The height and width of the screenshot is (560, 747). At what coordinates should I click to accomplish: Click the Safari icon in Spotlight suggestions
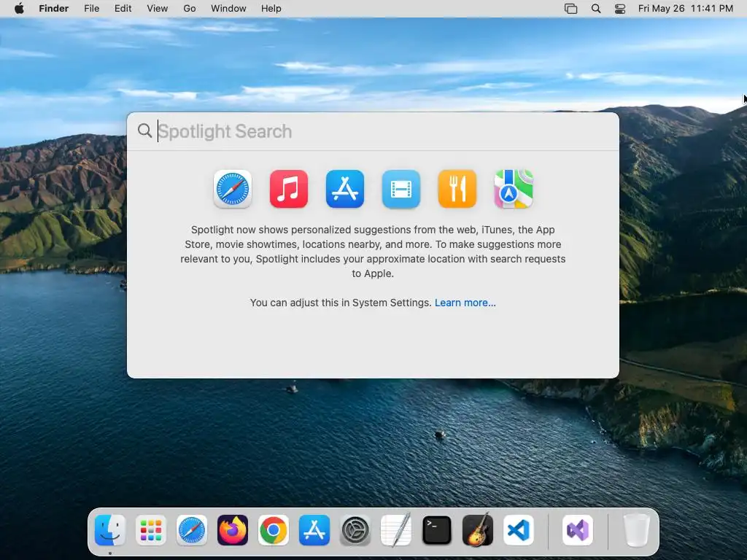[x=233, y=189]
